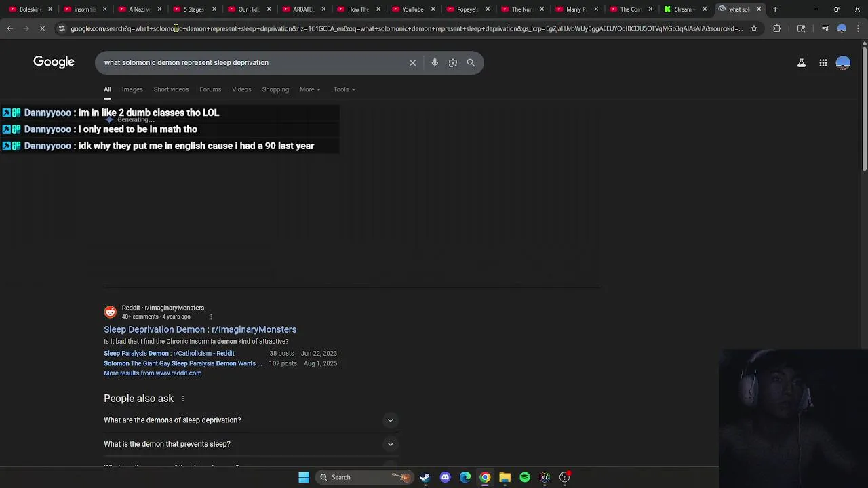The image size is (868, 488).
Task: Bookmark this page with the star icon
Action: click(754, 28)
